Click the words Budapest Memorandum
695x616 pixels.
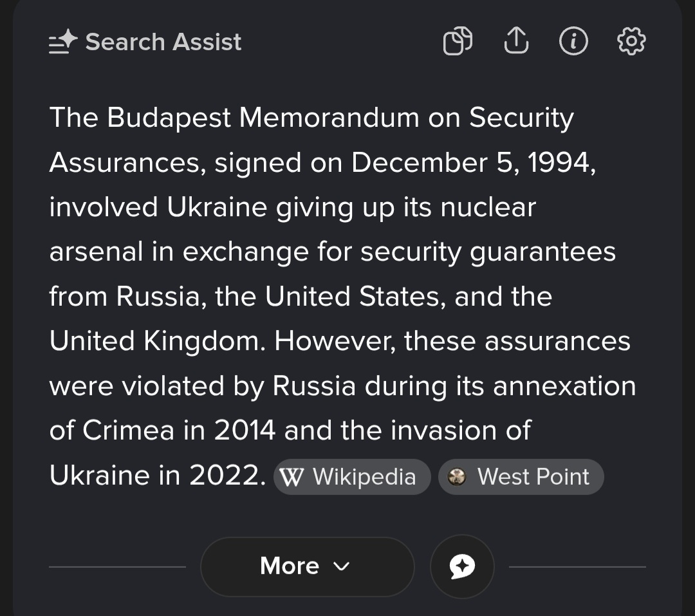pos(263,118)
